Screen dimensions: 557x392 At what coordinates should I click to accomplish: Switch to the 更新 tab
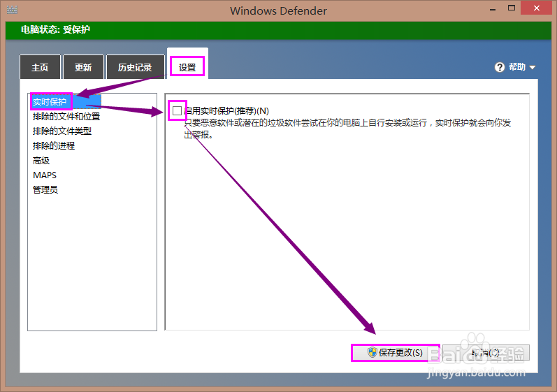(83, 67)
